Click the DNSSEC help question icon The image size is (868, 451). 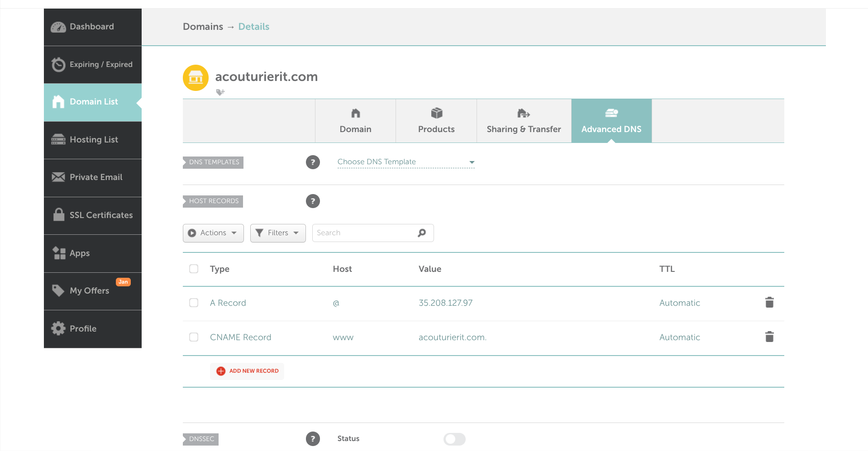[x=313, y=438]
